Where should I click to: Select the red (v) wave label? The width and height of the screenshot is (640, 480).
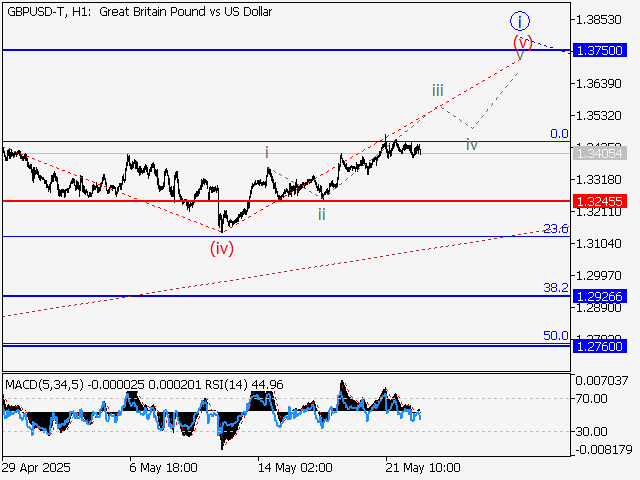[522, 43]
